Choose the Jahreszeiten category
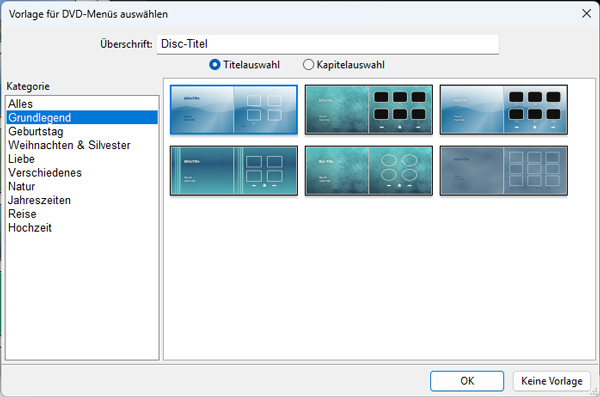This screenshot has width=600, height=397. point(82,200)
